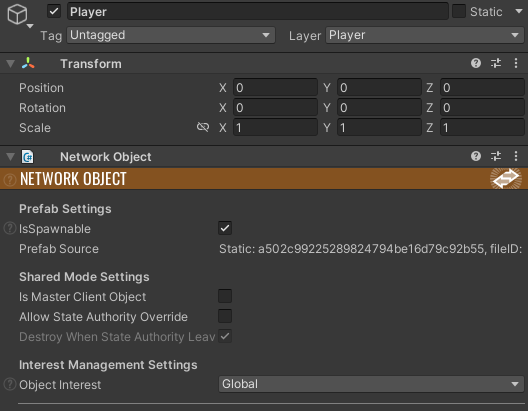
Task: Open Transform help reference icon
Action: pyautogui.click(x=476, y=63)
